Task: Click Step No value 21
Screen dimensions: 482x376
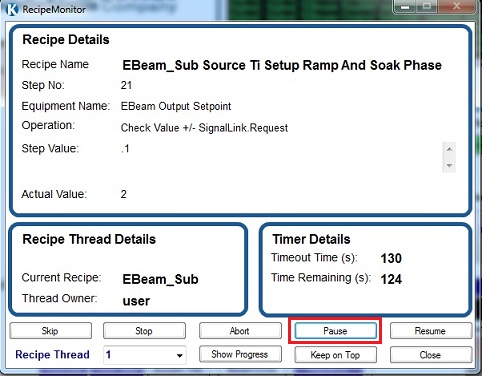Action: tap(126, 85)
